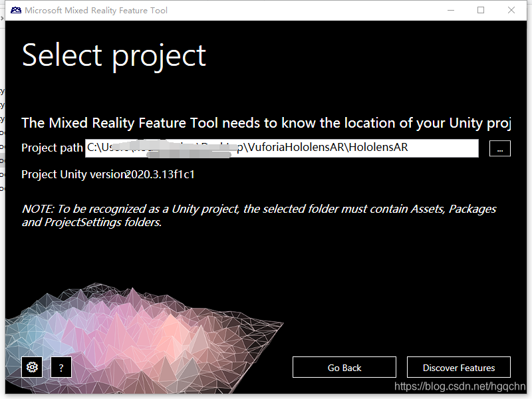Click the Discover Features button

(459, 367)
